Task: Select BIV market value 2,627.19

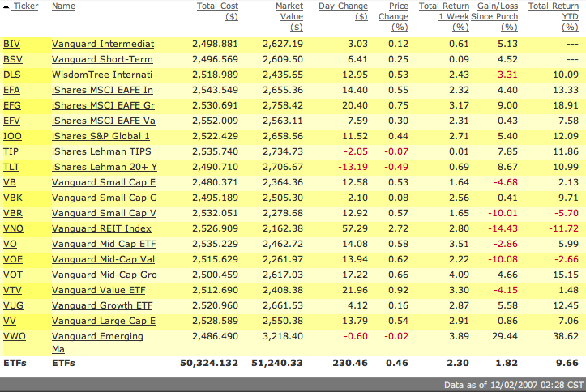Action: (283, 44)
